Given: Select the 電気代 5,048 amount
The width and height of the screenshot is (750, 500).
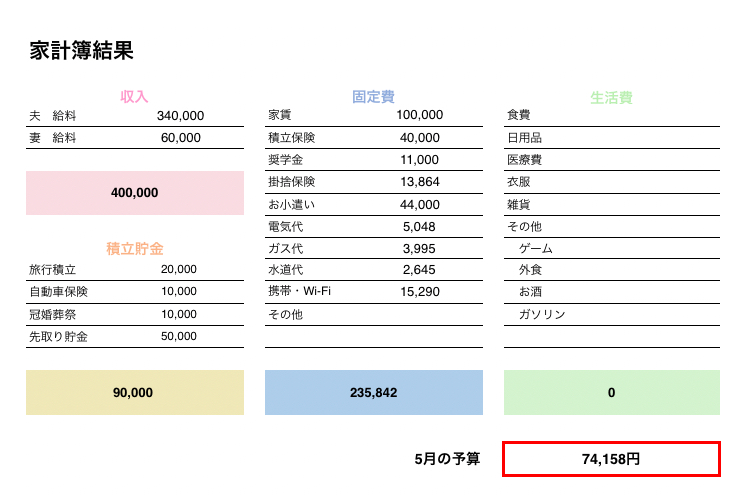Looking at the screenshot, I should tap(419, 227).
